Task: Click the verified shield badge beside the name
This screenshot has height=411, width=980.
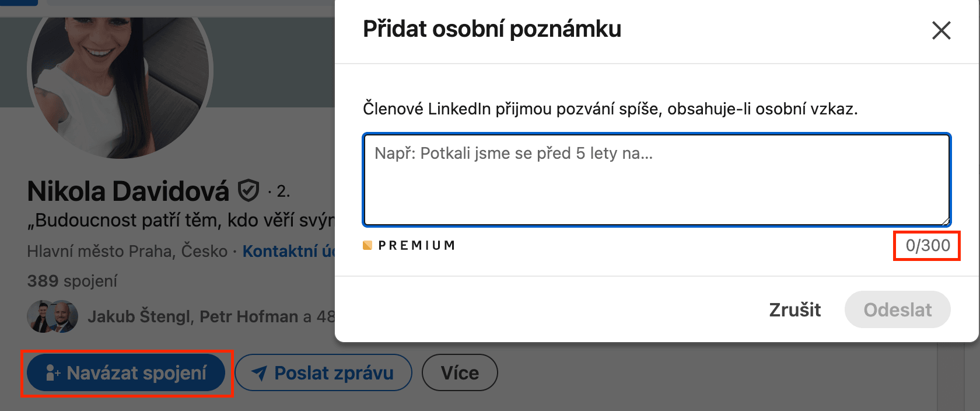Action: pos(249,190)
